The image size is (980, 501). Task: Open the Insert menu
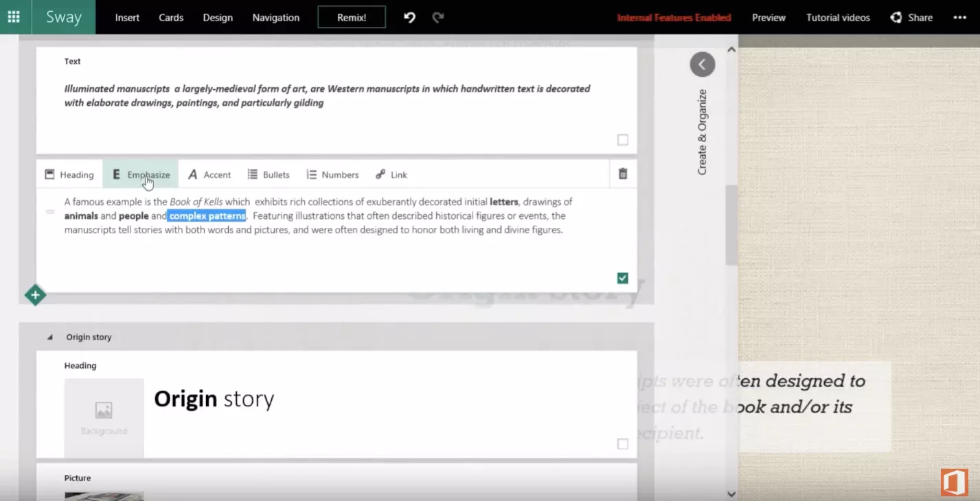click(x=127, y=18)
